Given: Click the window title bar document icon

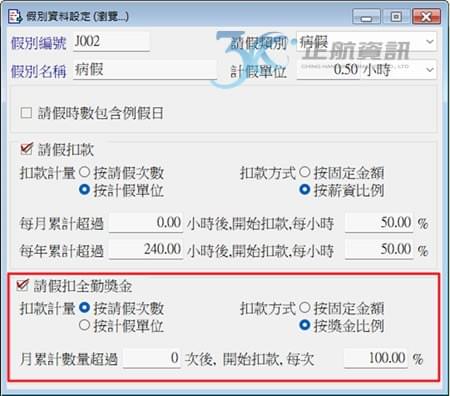Looking at the screenshot, I should 15,17.
